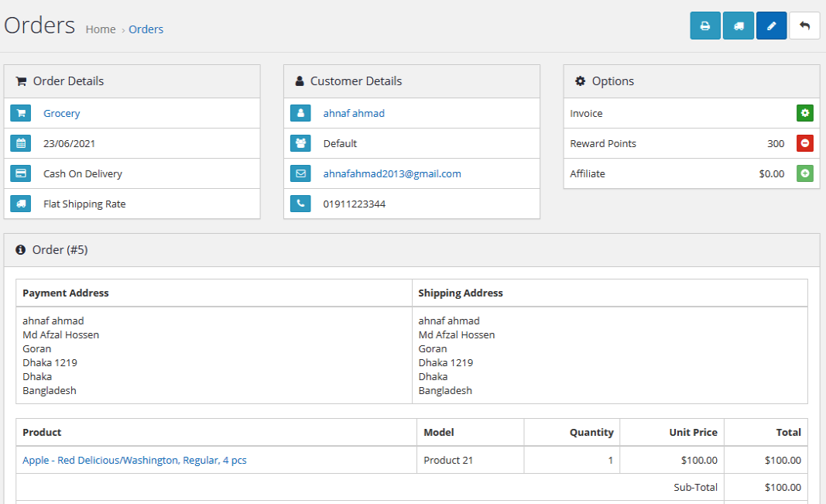This screenshot has height=504, width=826.
Task: Click the credit card payment method icon
Action: coord(21,173)
